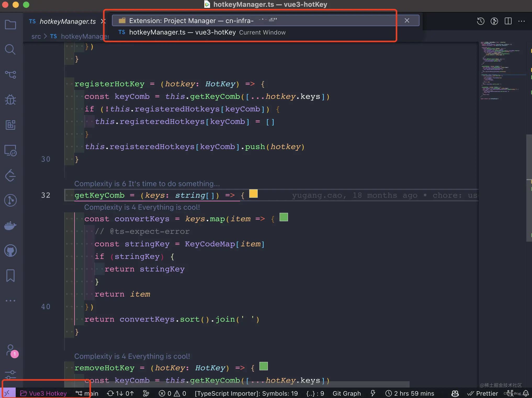Open editor more actions ellipsis menu
This screenshot has height=398, width=532.
pos(522,21)
